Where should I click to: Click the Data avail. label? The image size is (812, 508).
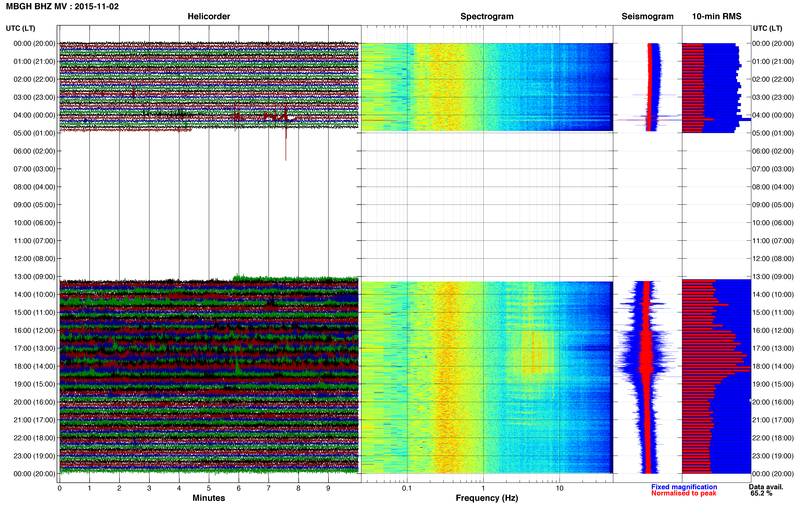(x=766, y=487)
